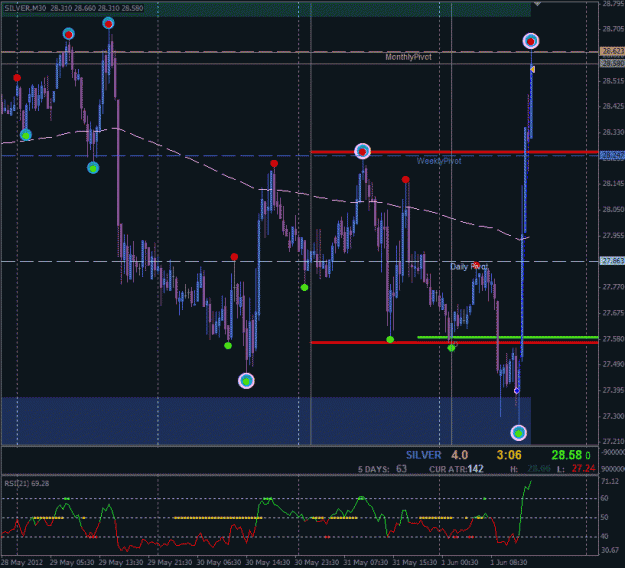Click the 29 May 13:30 time label
625x568 pixels.
tap(121, 563)
